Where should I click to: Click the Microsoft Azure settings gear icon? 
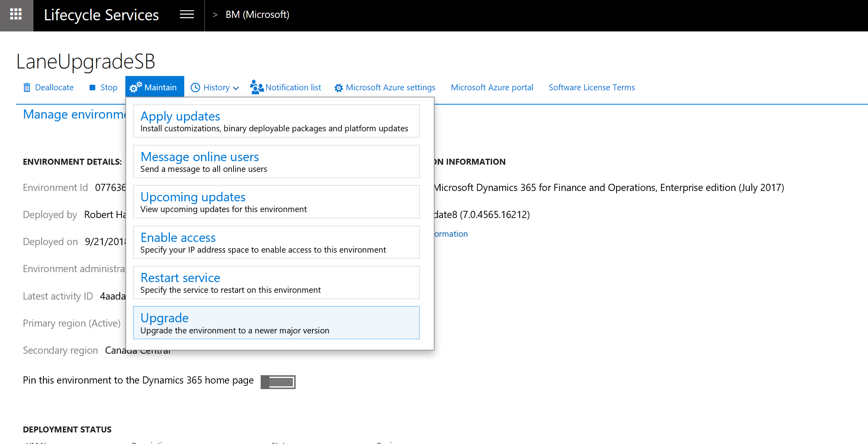[x=339, y=87]
